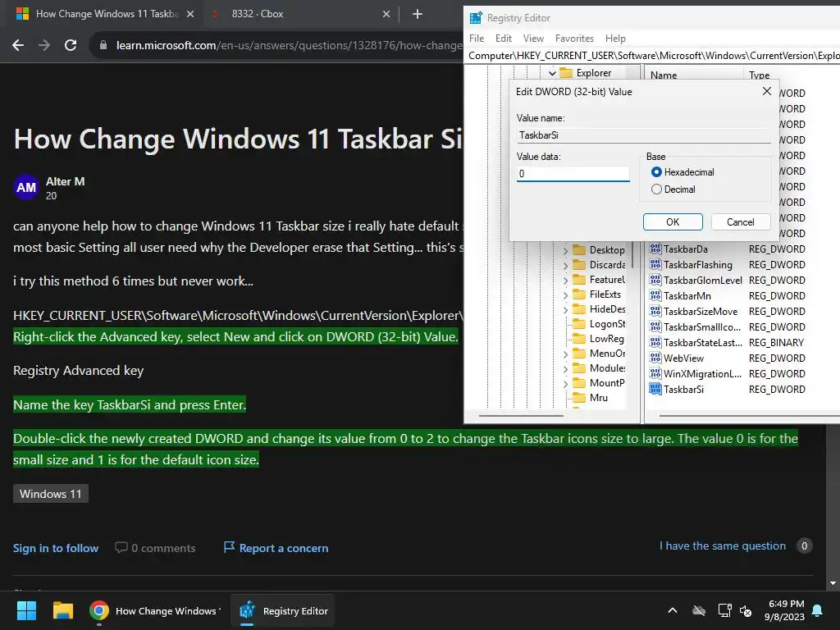Open the muted volume tray icon
Screen dimensions: 840x630
click(x=746, y=610)
